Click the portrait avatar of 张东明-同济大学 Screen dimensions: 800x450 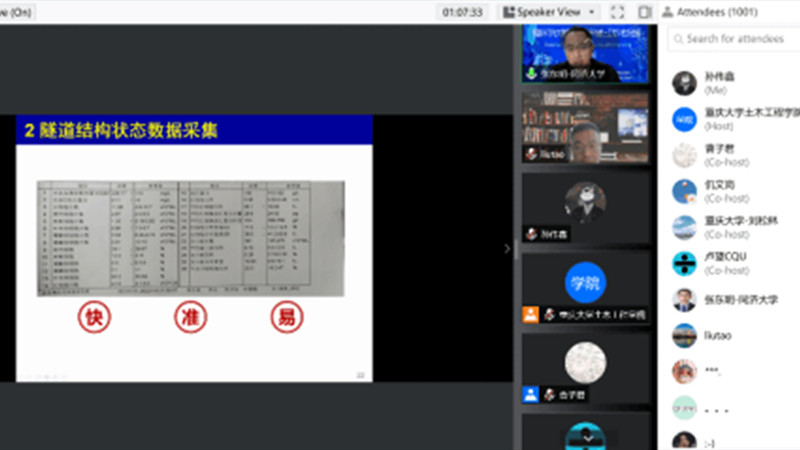(x=684, y=300)
